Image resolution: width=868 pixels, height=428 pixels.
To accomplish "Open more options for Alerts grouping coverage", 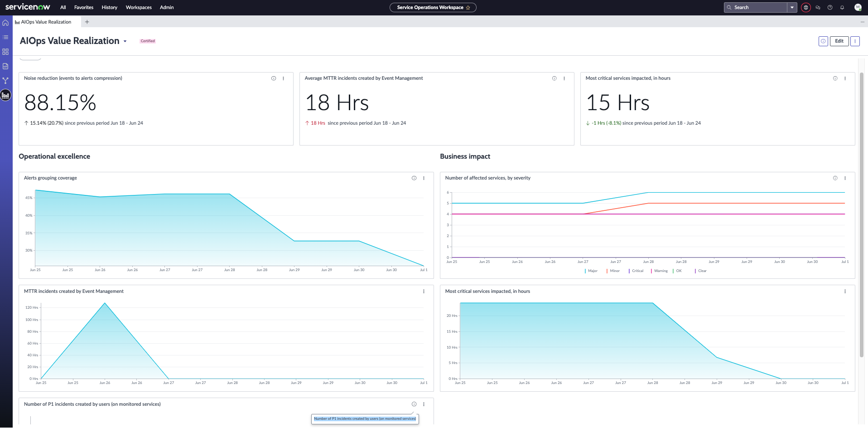I will click(424, 178).
